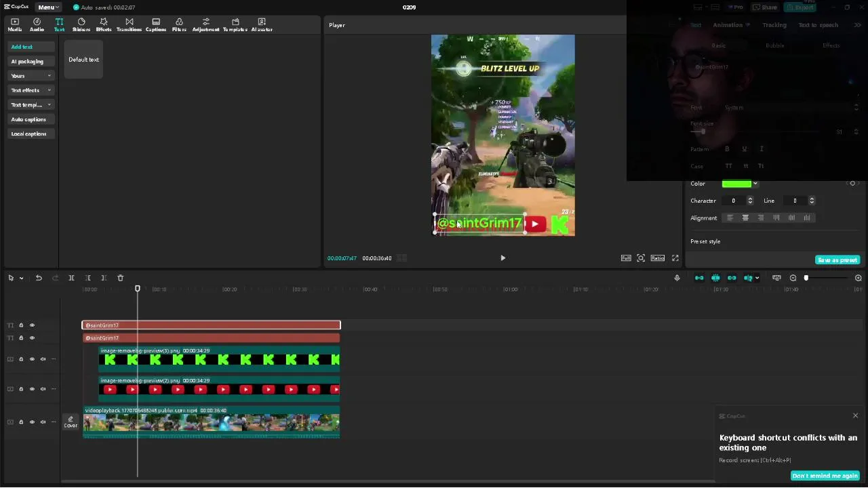Hide the image-removebg-preview(3) track
This screenshot has height=488, width=868.
[x=32, y=359]
